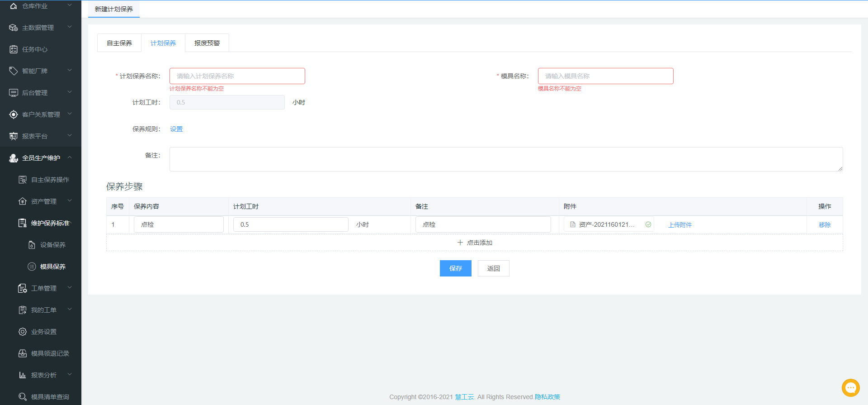Click the 自主保养操作 menu icon

(23, 180)
